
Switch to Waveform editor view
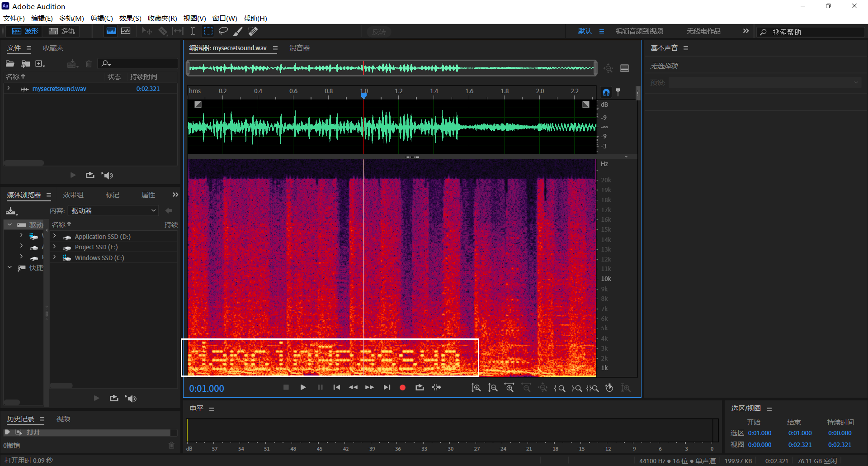(x=25, y=31)
